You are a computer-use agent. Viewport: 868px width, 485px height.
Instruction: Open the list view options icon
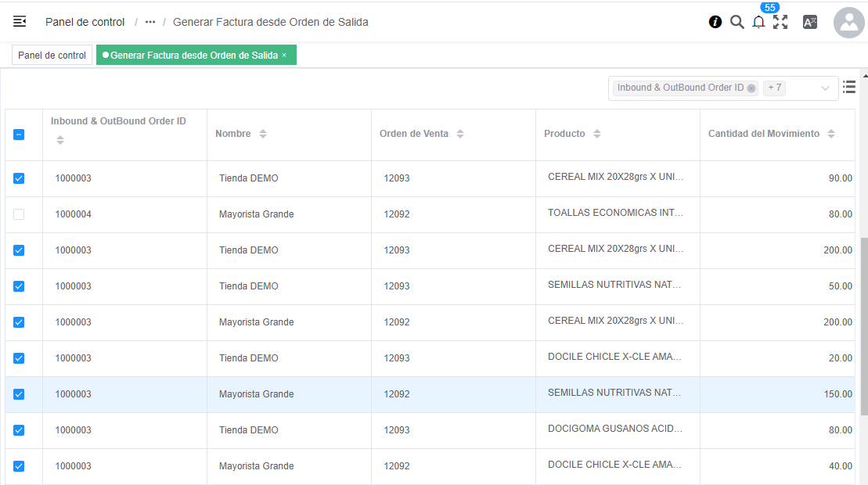[x=849, y=88]
